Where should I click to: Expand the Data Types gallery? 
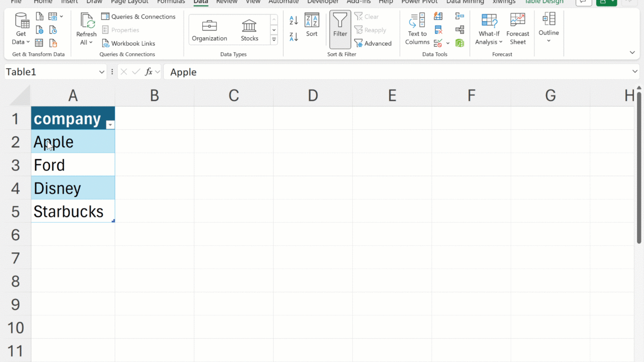(274, 39)
